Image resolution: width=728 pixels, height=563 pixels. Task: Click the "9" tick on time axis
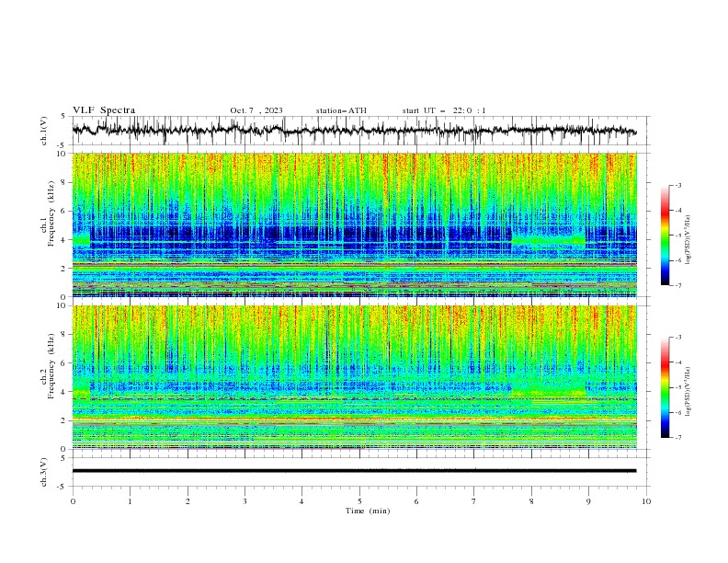(x=588, y=501)
